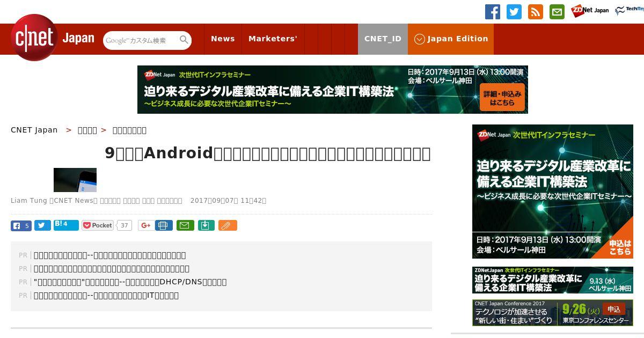The height and width of the screenshot is (338, 644).
Task: Tweet the article with Twitter share button
Action: (x=42, y=225)
